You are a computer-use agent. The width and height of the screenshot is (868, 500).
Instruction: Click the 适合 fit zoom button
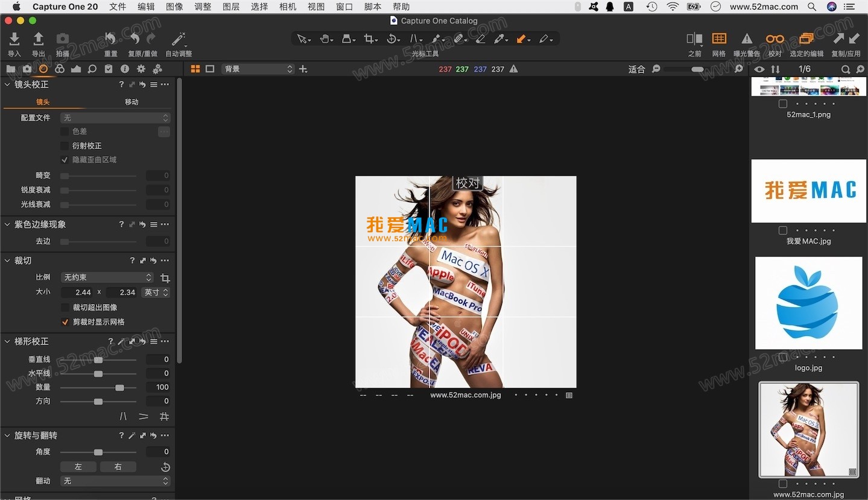click(636, 69)
